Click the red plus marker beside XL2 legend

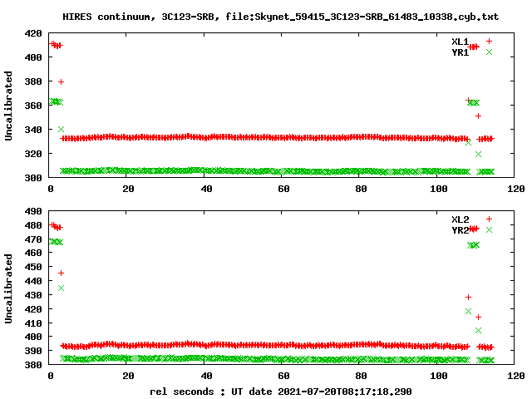pos(489,219)
